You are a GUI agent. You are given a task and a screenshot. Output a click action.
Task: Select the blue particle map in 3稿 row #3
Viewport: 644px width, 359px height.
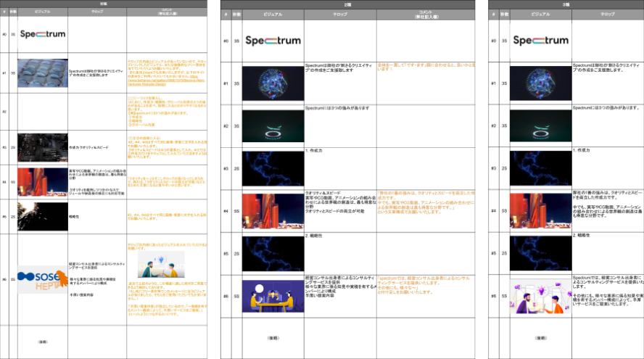[x=541, y=168]
